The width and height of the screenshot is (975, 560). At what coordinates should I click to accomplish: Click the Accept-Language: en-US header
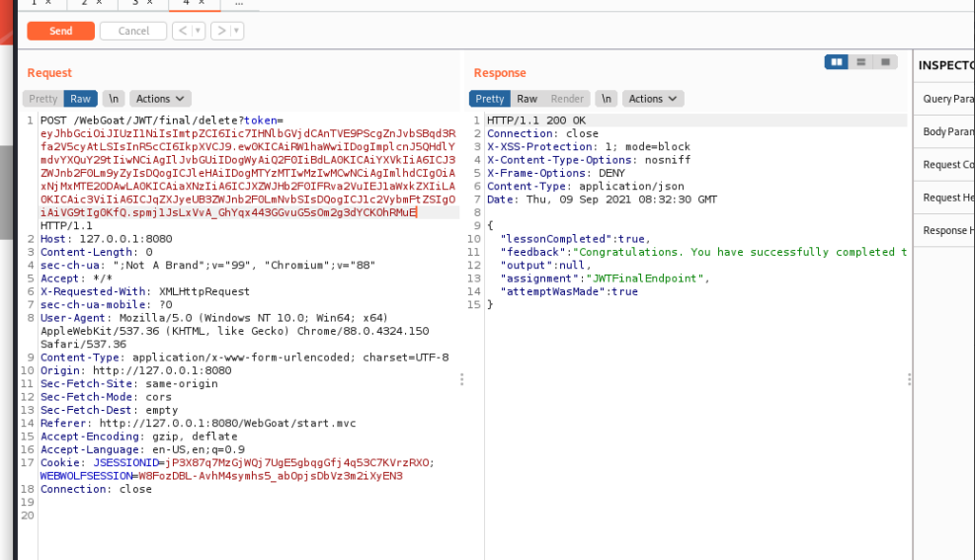click(x=142, y=450)
